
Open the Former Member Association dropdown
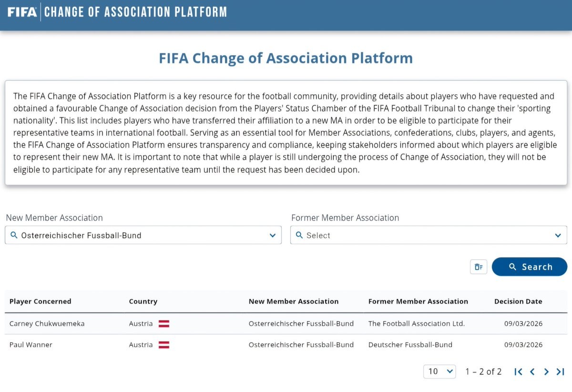428,235
